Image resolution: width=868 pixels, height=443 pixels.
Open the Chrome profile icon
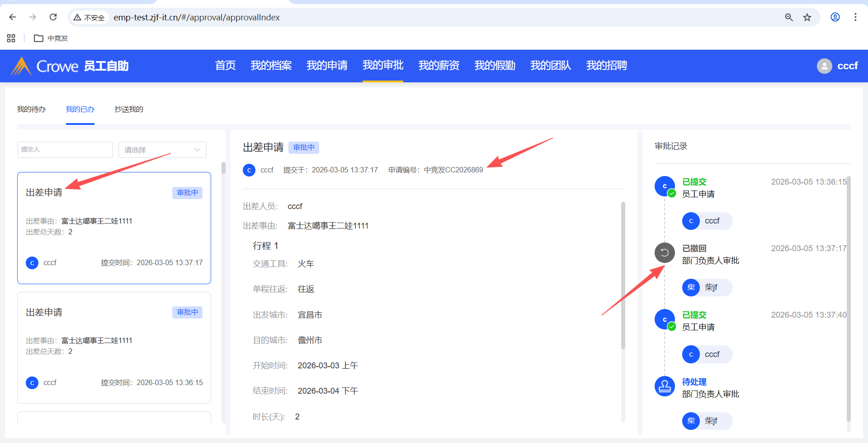[x=835, y=17]
